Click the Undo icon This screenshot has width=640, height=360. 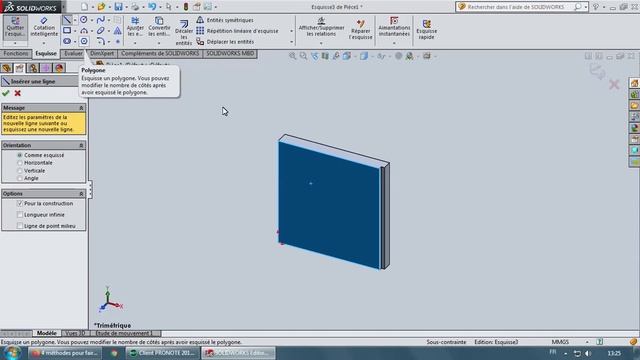point(152,7)
